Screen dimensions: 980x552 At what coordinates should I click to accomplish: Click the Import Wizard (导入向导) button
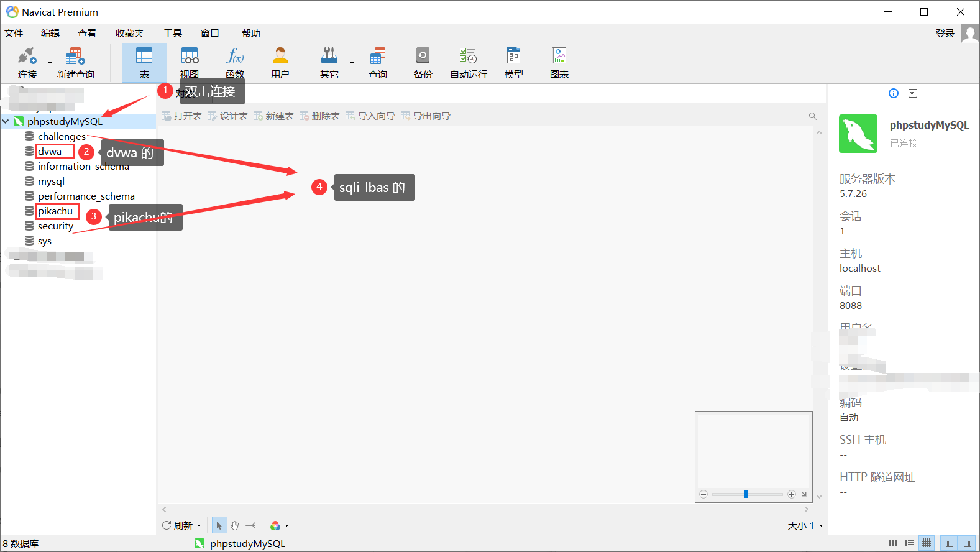pos(370,116)
